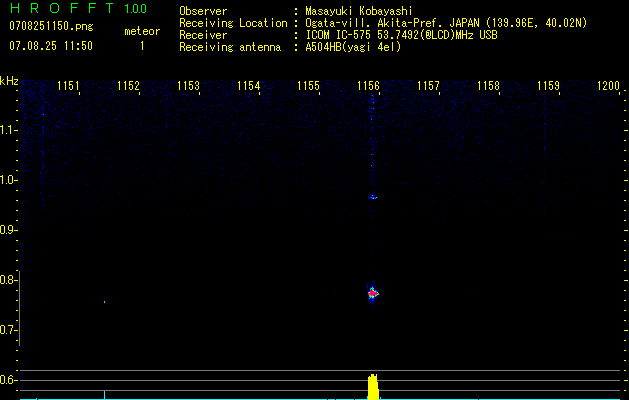Click time axis tick 1152
629x400 pixels.
[128, 86]
